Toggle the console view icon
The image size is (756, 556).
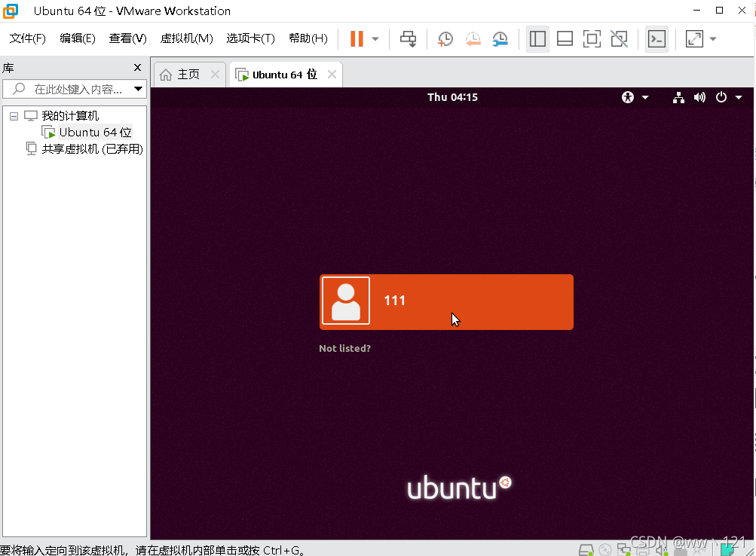657,39
